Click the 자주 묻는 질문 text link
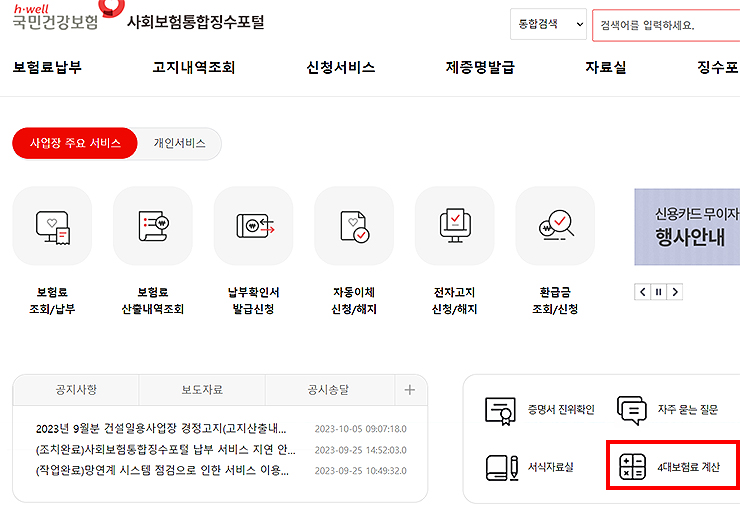This screenshot has height=516, width=740. [x=688, y=410]
